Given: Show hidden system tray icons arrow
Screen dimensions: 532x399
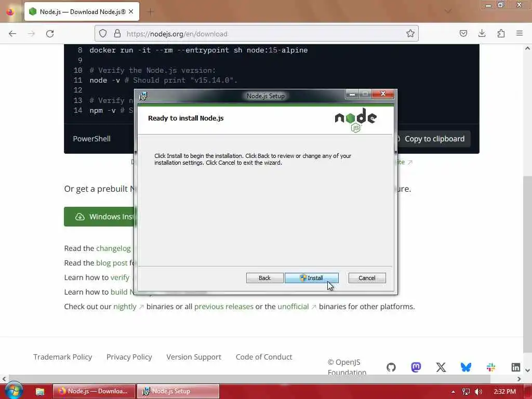Looking at the screenshot, I should tap(453, 392).
